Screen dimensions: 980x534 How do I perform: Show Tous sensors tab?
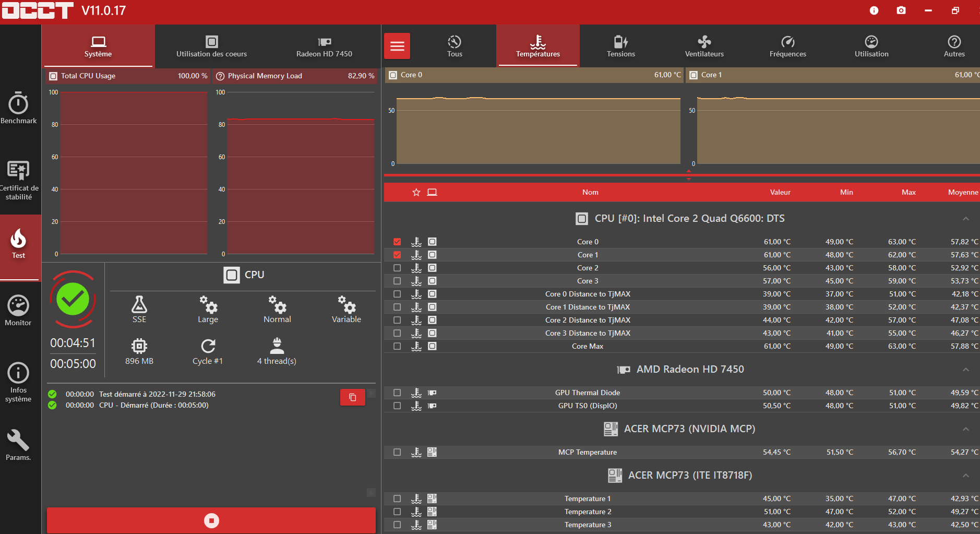coord(455,46)
